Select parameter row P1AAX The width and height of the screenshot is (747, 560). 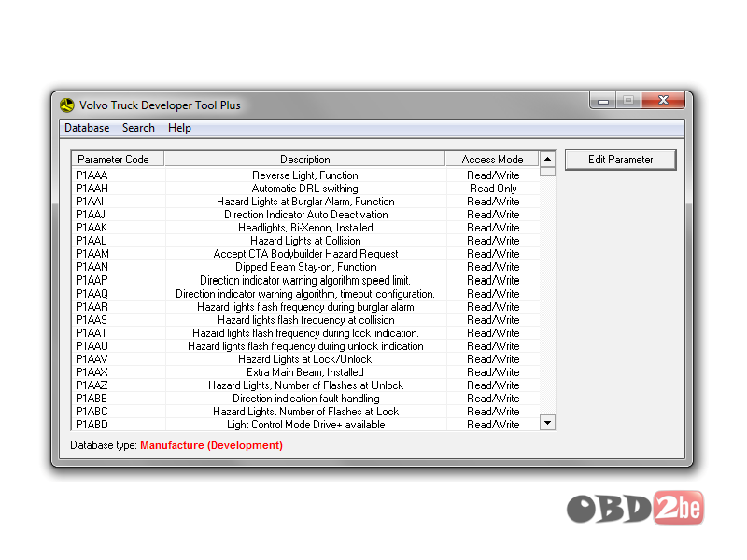(305, 372)
